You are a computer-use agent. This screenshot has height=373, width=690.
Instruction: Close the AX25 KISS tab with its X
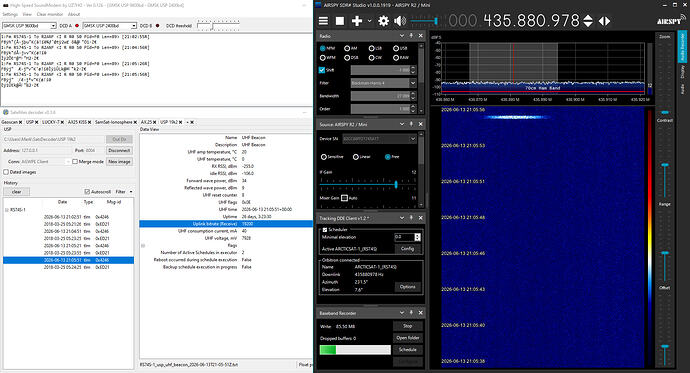[89, 122]
